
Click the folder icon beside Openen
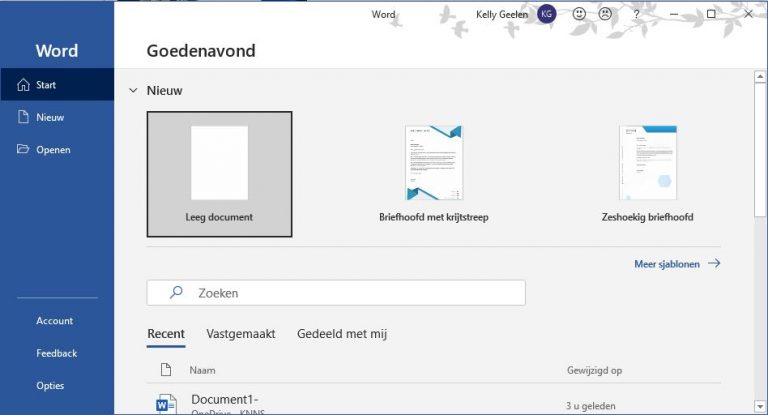(x=23, y=149)
